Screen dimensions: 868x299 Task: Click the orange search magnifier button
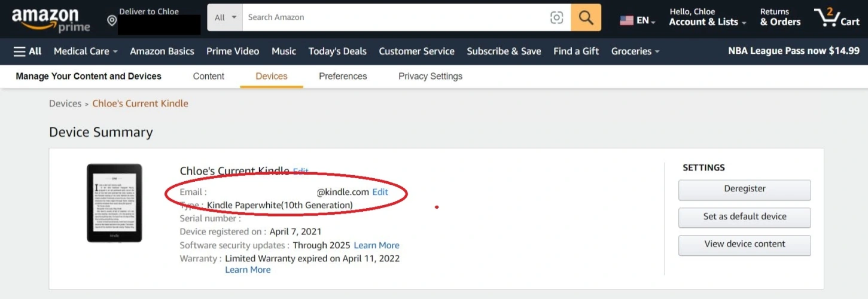586,17
